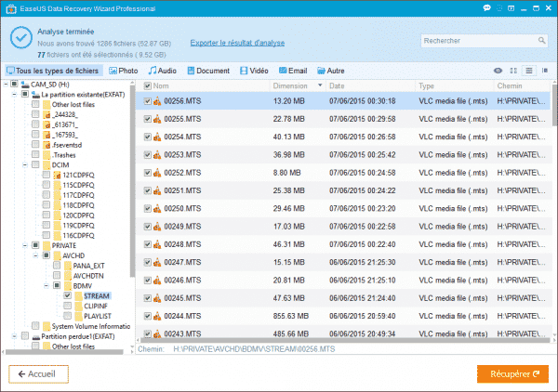This screenshot has width=558, height=392.
Task: Filter by Vidéo file type
Action: (254, 71)
